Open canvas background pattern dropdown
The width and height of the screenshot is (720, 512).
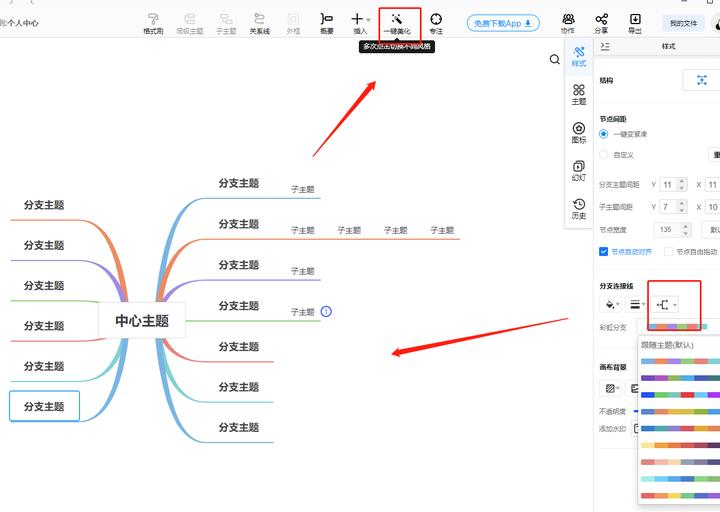612,388
